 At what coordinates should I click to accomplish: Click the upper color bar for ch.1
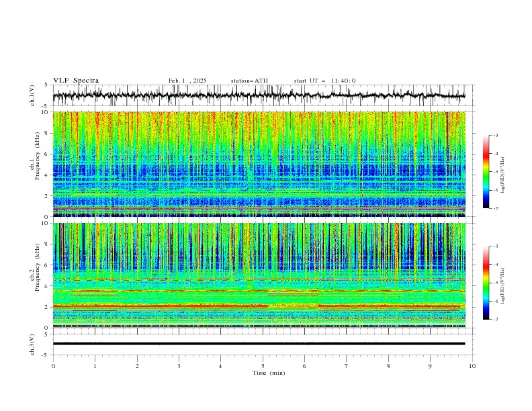(x=486, y=172)
